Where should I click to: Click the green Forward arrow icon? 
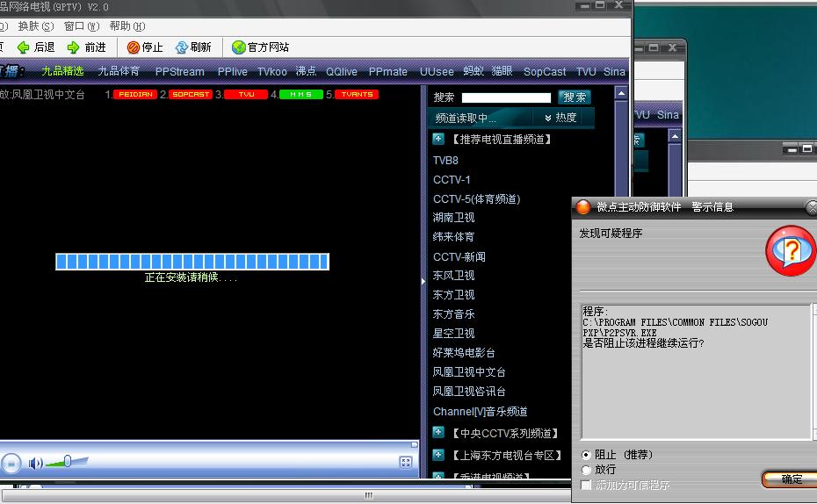[x=74, y=47]
